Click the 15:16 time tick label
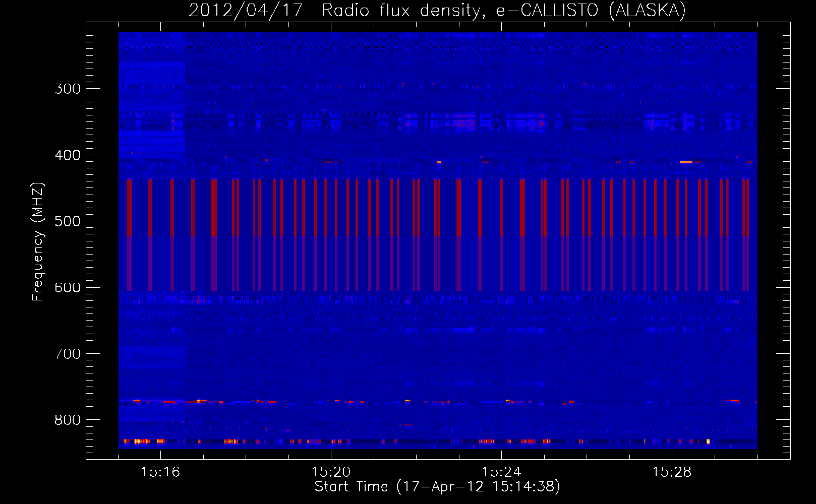The image size is (816, 504). [x=160, y=472]
